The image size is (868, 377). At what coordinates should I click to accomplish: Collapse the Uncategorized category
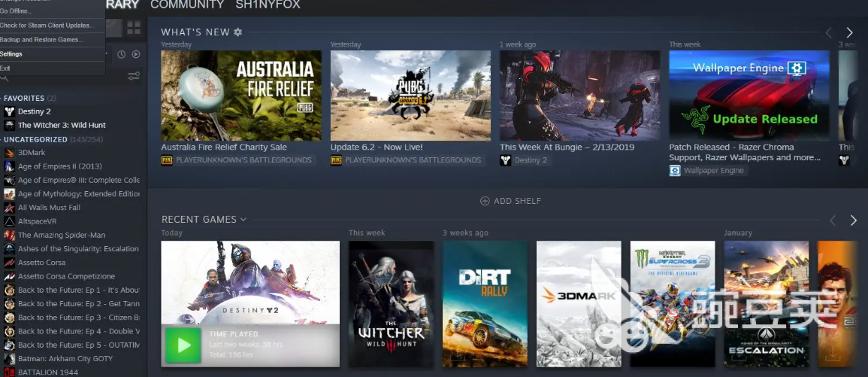(x=35, y=140)
